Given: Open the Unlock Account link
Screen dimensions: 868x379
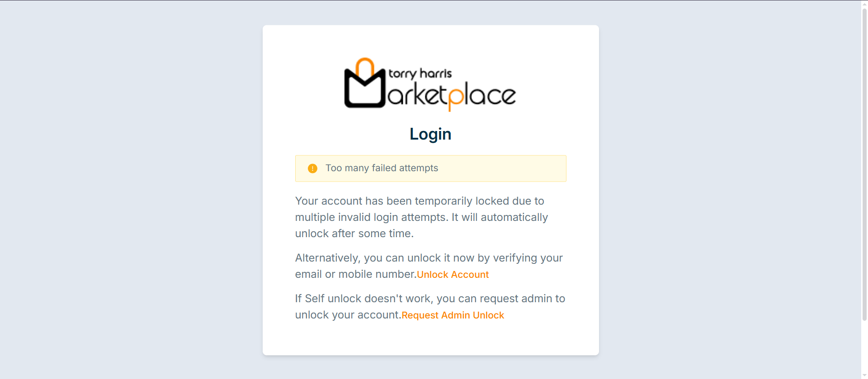Looking at the screenshot, I should coord(453,275).
